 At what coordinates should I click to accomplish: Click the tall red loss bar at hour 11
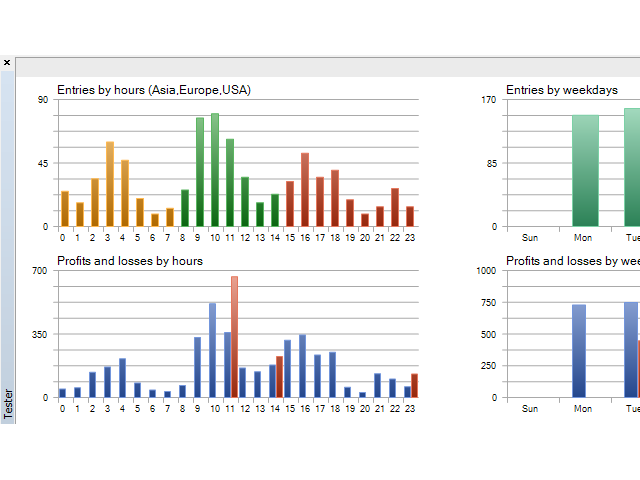[234, 337]
